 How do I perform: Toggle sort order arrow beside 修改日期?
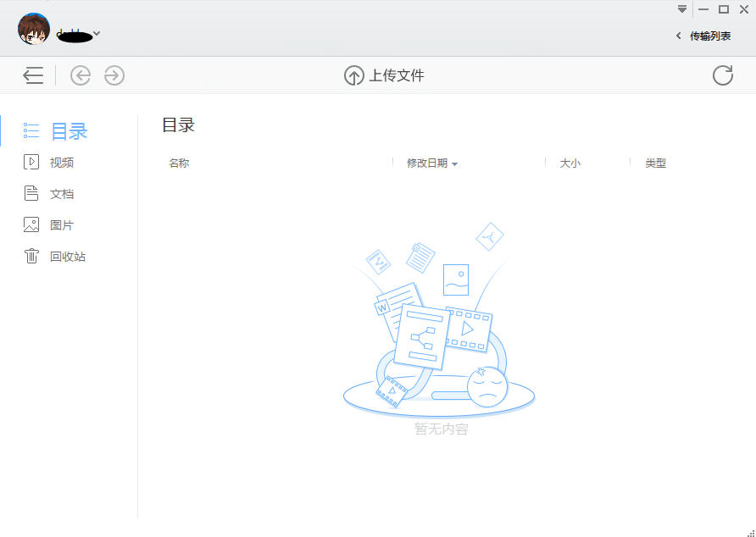click(x=455, y=163)
